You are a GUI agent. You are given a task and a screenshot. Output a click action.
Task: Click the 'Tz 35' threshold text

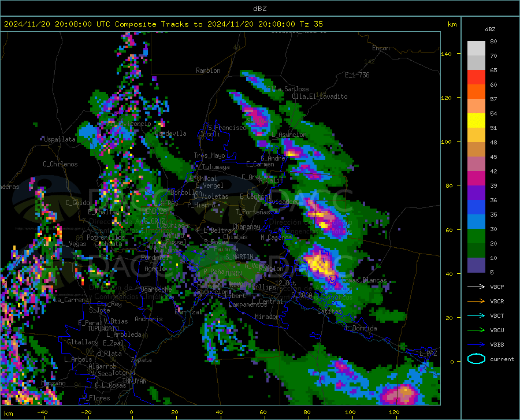pyautogui.click(x=311, y=24)
